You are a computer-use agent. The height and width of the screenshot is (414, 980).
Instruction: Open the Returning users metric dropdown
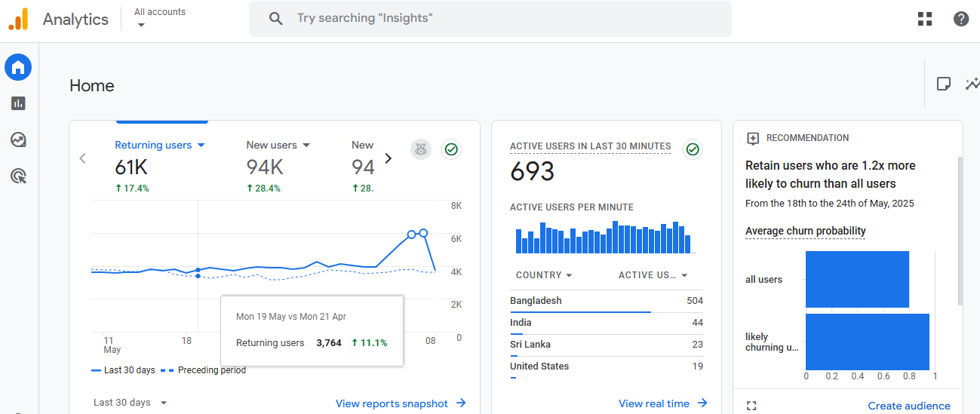click(160, 145)
